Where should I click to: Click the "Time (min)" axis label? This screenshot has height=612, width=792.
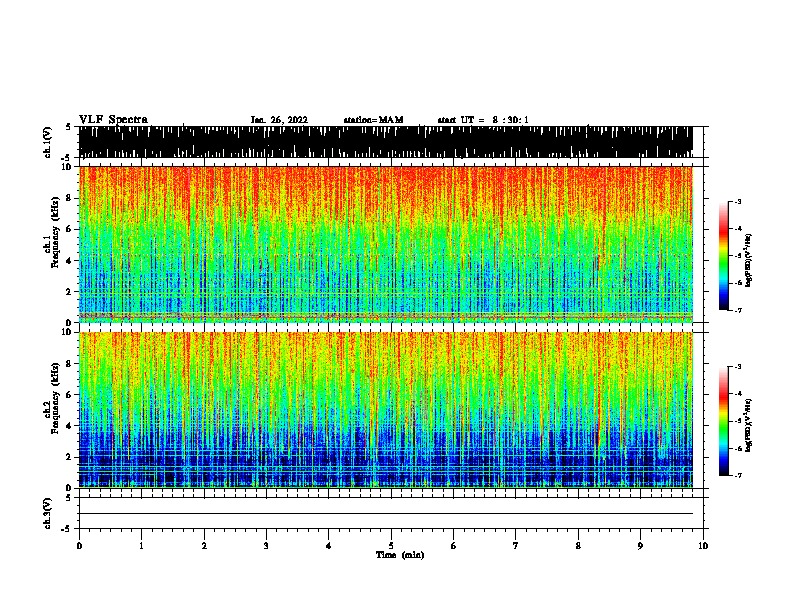(x=400, y=555)
